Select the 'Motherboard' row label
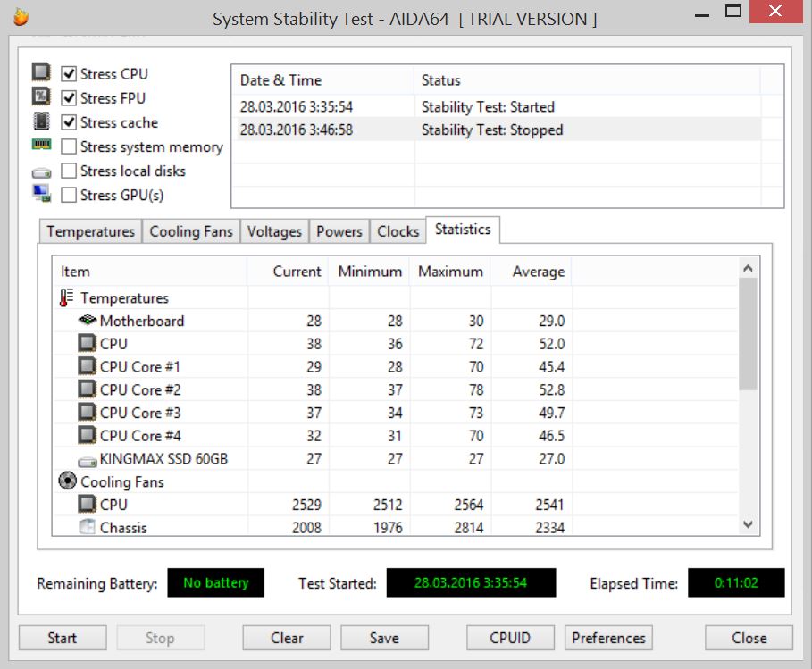This screenshot has height=669, width=812. click(x=142, y=321)
